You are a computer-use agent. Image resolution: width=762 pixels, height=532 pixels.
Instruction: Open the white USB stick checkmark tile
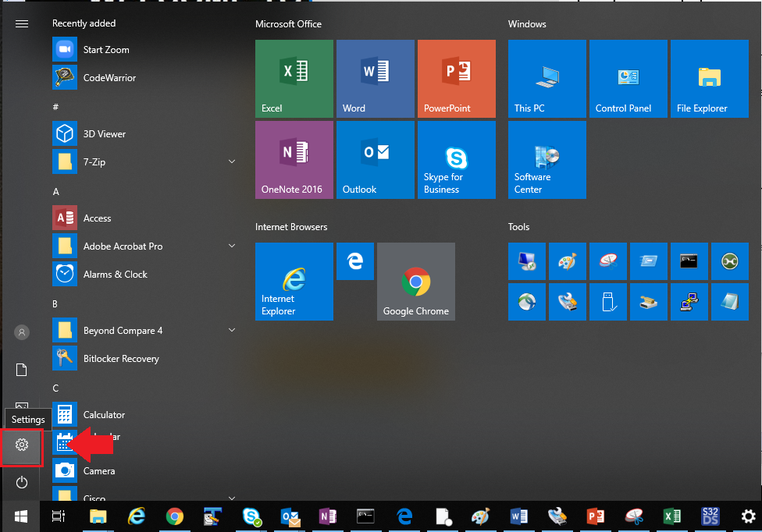tap(608, 302)
